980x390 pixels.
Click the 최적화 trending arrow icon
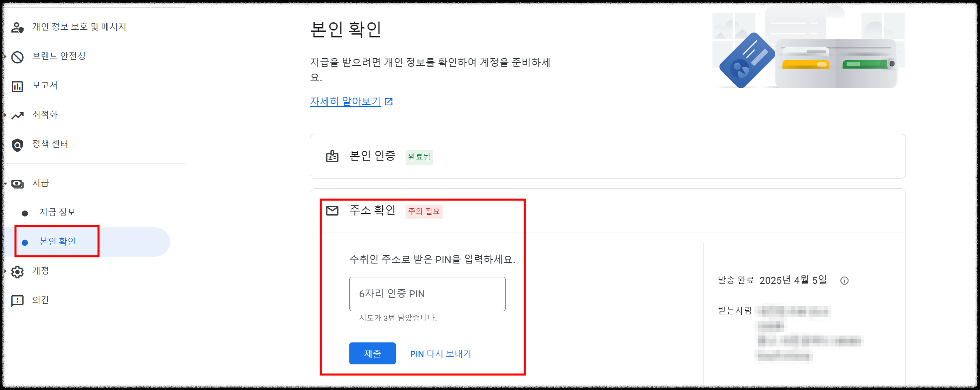(18, 115)
